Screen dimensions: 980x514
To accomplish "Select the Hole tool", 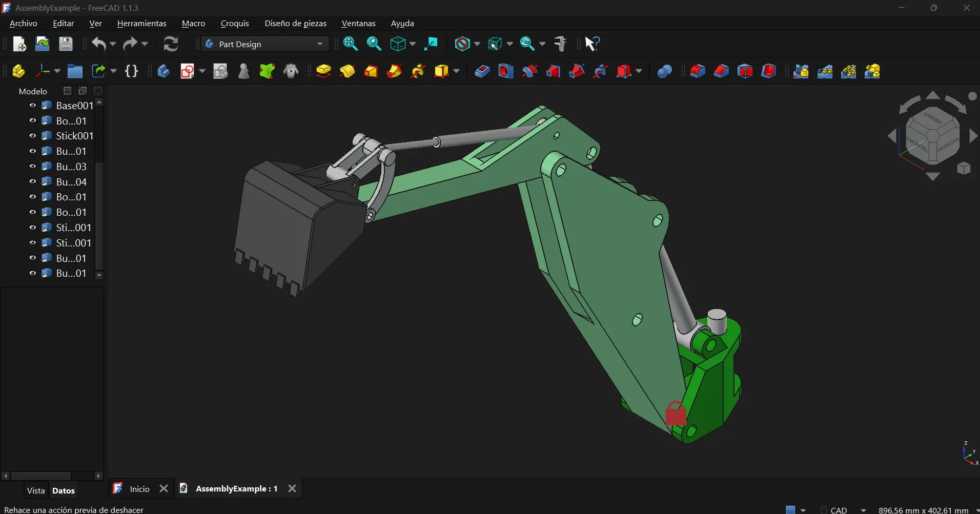I will click(505, 71).
